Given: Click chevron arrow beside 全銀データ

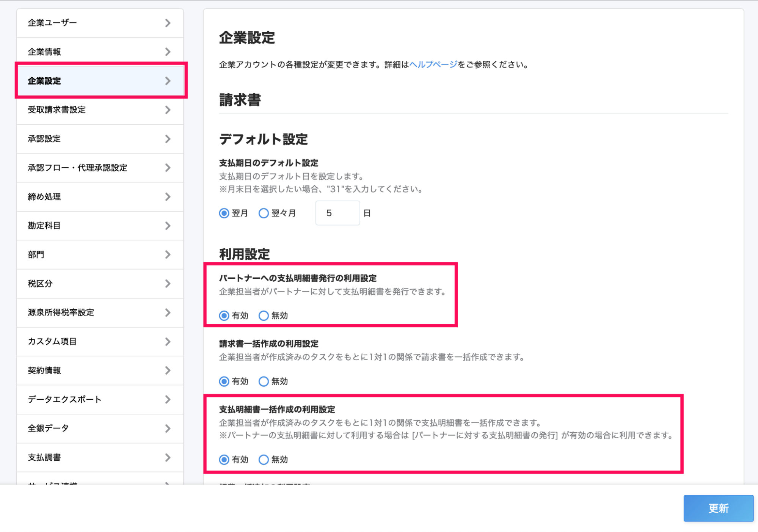Looking at the screenshot, I should (168, 428).
